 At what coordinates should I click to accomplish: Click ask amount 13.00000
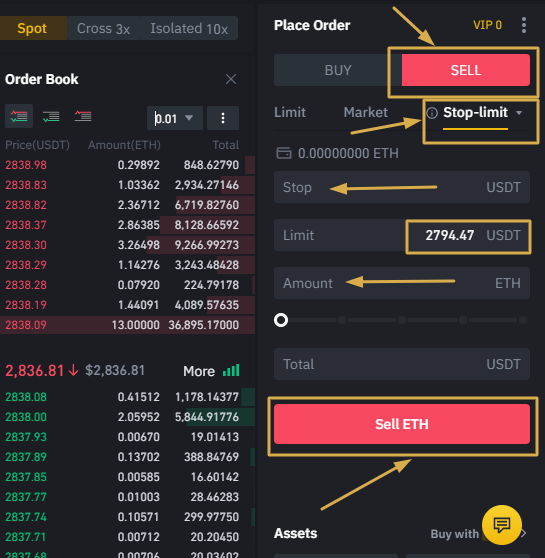[136, 325]
